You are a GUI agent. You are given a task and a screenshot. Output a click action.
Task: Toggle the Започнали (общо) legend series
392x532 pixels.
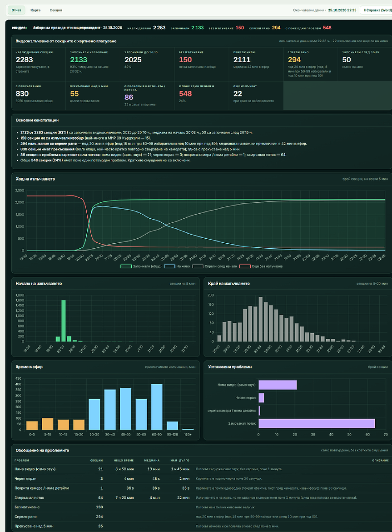[141, 266]
